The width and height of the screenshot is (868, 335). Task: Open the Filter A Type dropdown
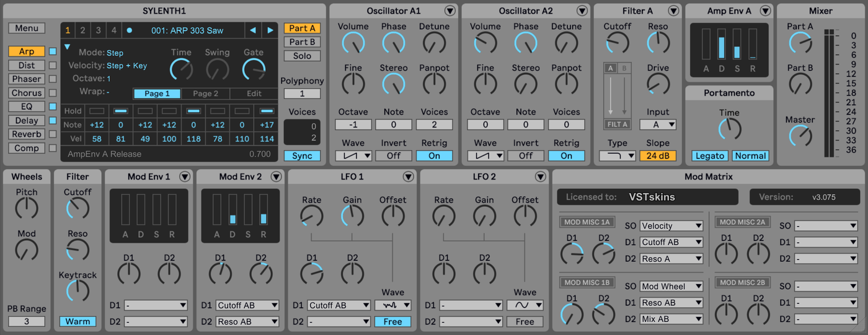click(617, 156)
